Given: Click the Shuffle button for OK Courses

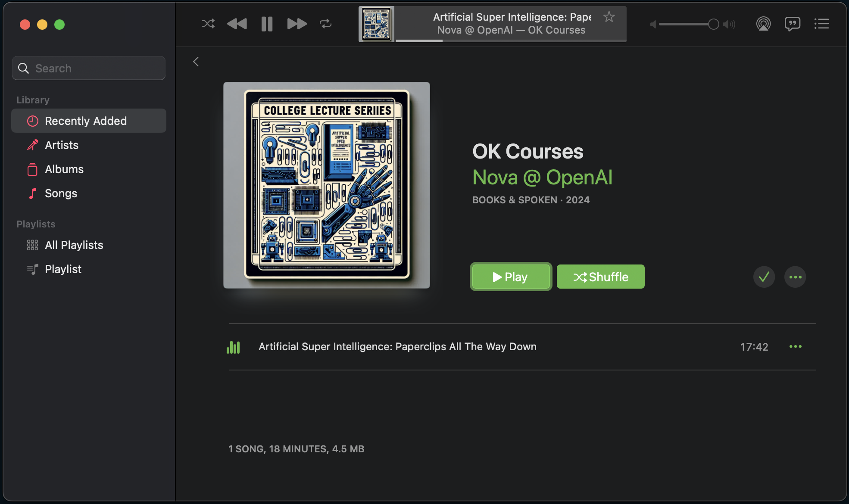Looking at the screenshot, I should pyautogui.click(x=600, y=277).
